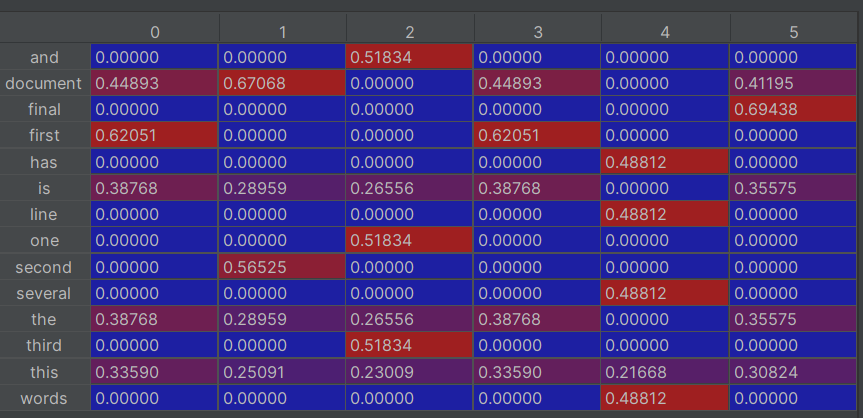Select cell 0.48812 in 'has' row
Viewport: 863px width, 418px height.
pos(665,162)
